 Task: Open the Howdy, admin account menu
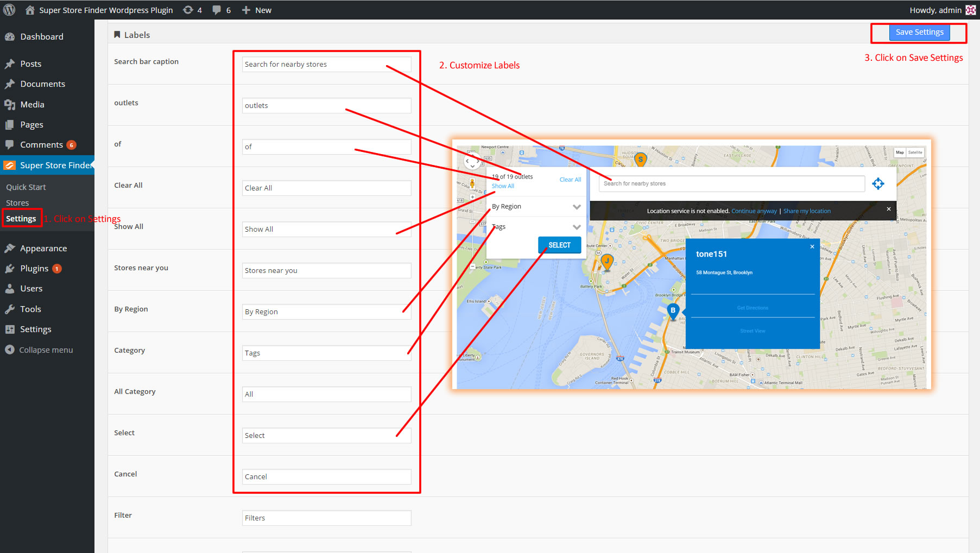coord(943,10)
